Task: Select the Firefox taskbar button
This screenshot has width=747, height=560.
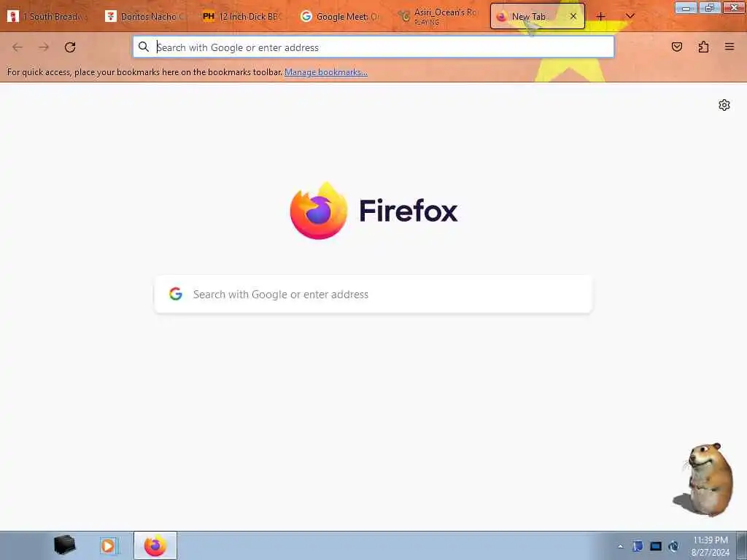Action: tap(155, 545)
